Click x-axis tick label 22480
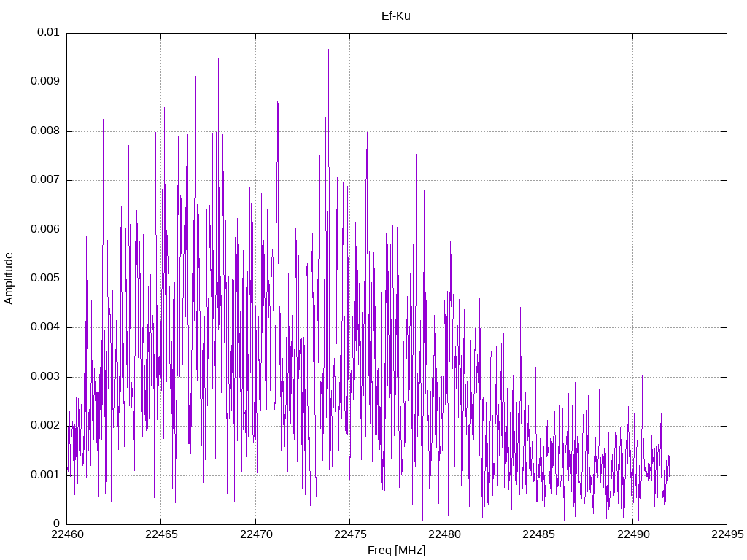Image resolution: width=747 pixels, height=560 pixels. coord(444,534)
